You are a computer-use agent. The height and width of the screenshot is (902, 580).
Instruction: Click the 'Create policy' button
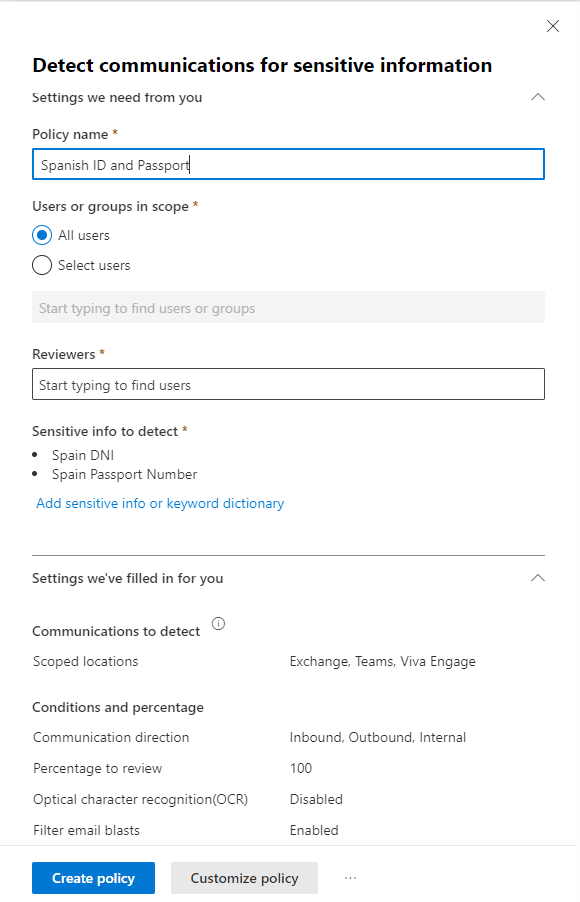[93, 878]
